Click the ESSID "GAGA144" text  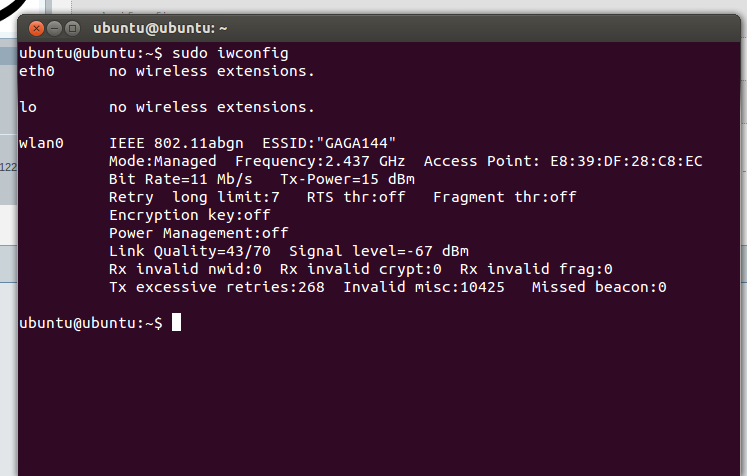(329, 143)
